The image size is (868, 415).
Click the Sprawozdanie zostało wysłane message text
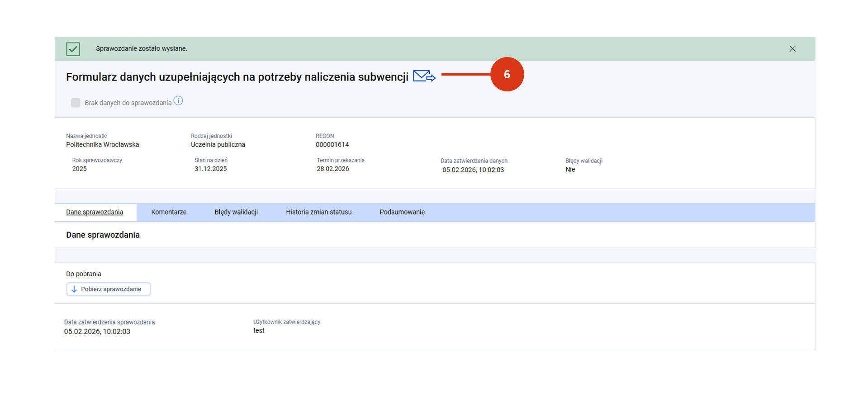click(141, 49)
